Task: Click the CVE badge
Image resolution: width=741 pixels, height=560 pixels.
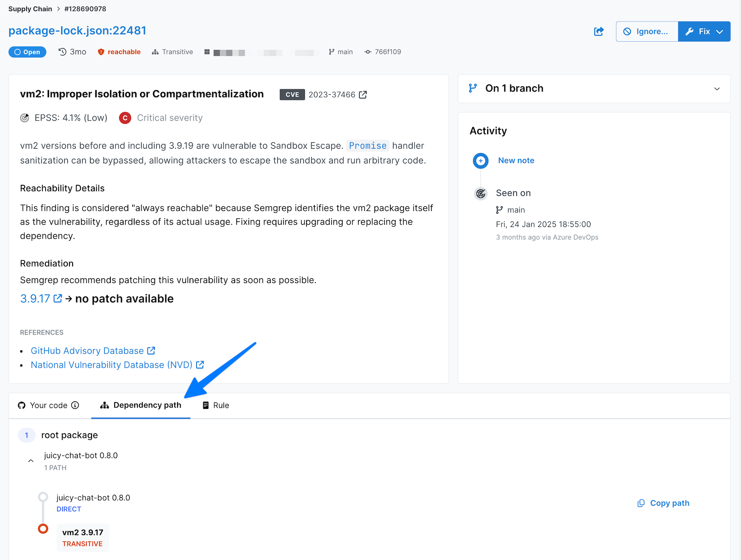Action: (292, 95)
